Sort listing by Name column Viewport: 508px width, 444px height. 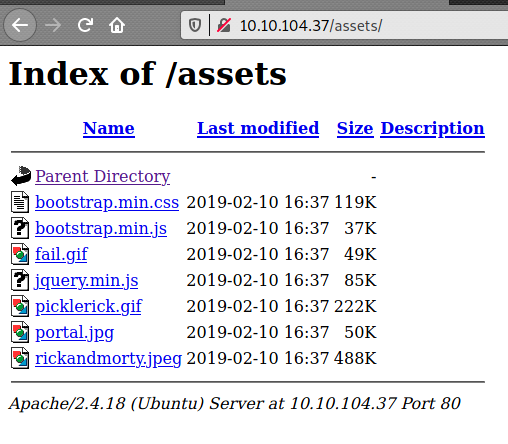pyautogui.click(x=109, y=128)
